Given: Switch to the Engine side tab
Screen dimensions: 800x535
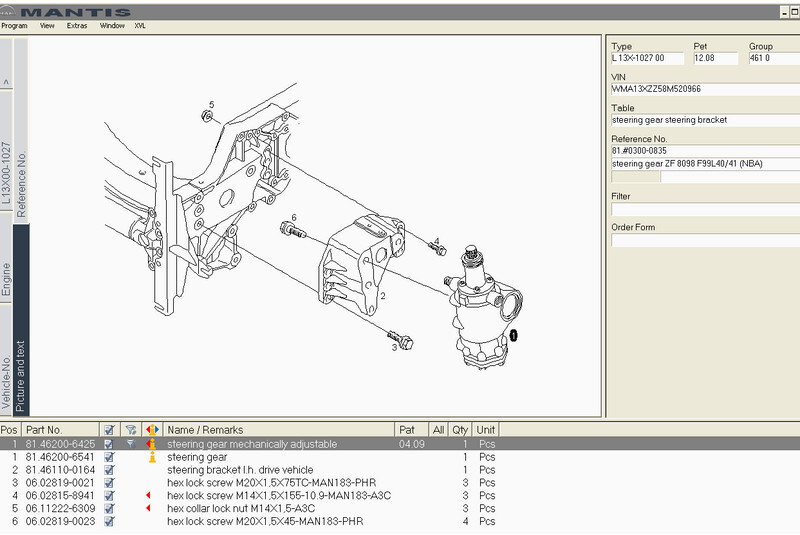Looking at the screenshot, I should tap(6, 281).
